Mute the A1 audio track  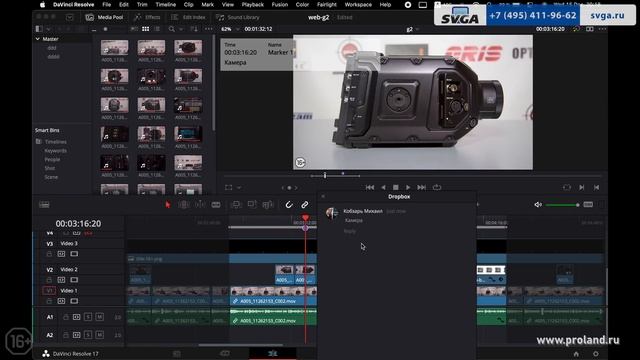point(99,317)
